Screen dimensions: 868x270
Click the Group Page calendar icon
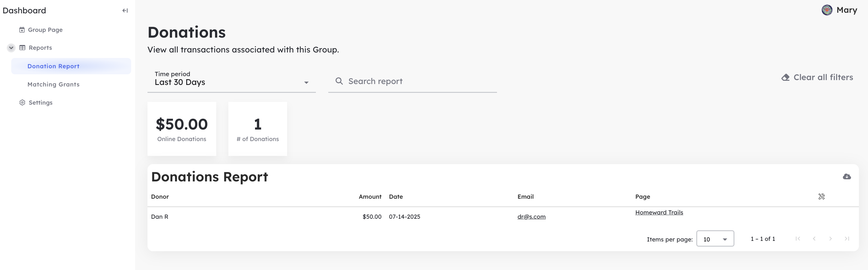[22, 30]
